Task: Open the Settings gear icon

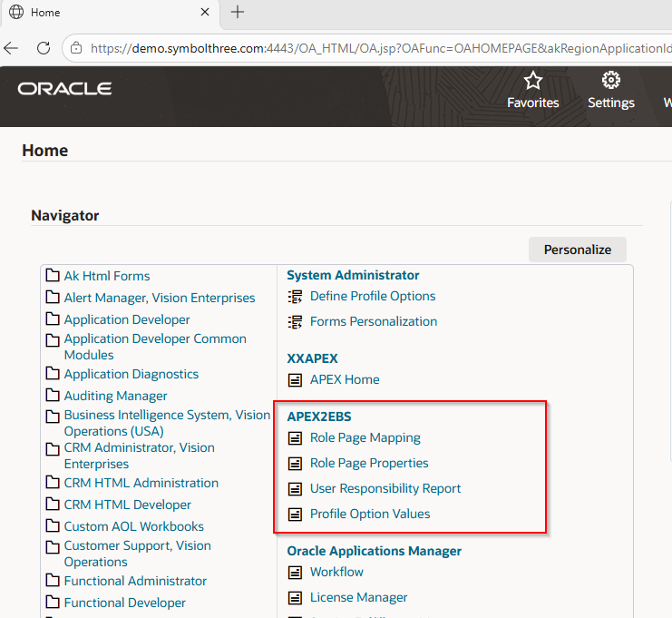Action: pos(610,80)
